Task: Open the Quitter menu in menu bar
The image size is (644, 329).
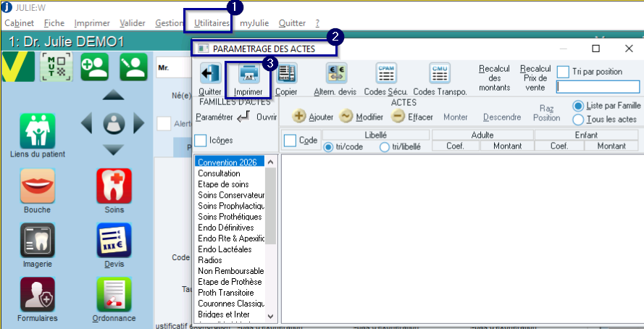Action: (x=292, y=23)
